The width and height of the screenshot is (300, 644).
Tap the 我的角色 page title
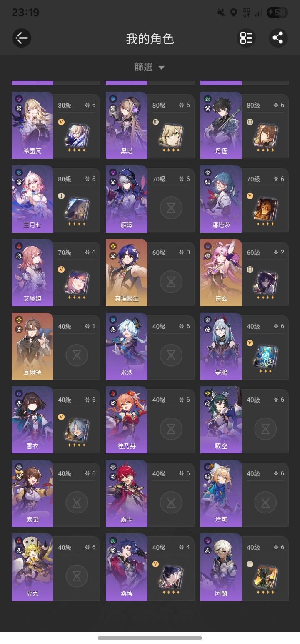150,39
